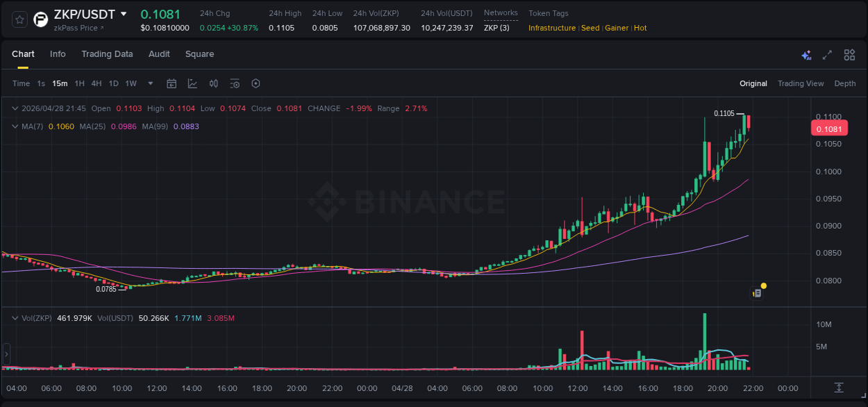Screen dimensions: 868x407
Task: Expand chart to fullscreen
Action: pos(827,55)
